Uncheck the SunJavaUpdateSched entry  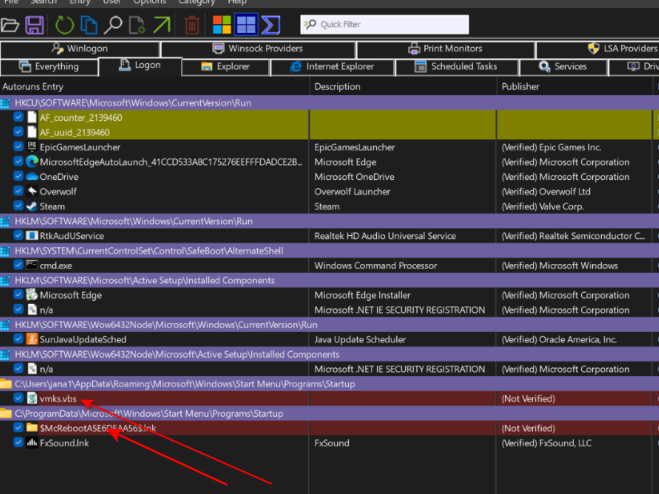point(18,339)
